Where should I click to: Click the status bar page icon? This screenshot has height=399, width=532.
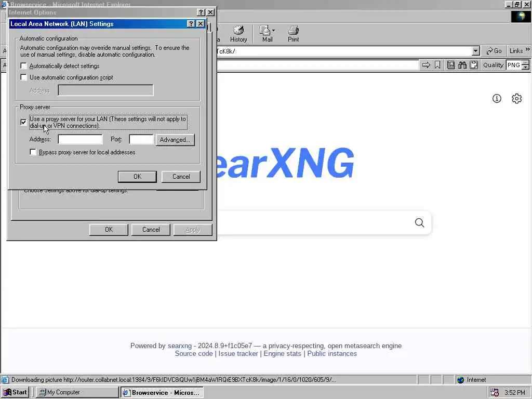[5, 380]
